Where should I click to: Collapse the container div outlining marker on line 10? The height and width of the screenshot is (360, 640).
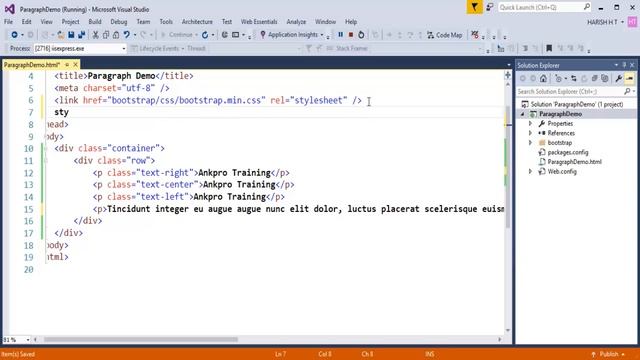coord(46,149)
